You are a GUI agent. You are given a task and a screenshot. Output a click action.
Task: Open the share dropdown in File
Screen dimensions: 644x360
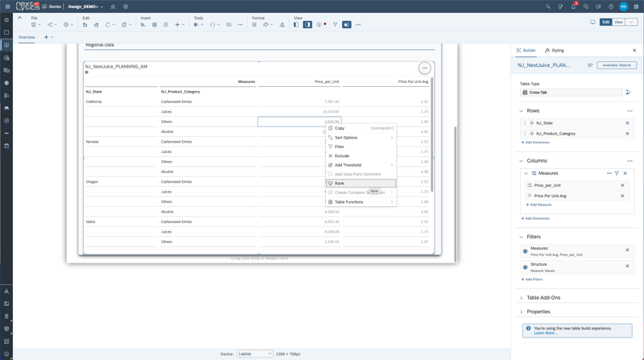point(52,25)
